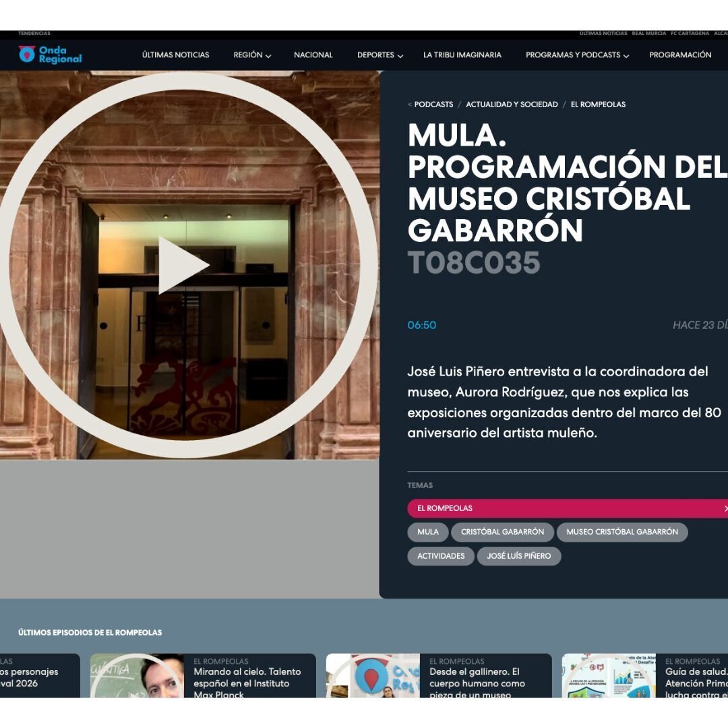The width and height of the screenshot is (728, 728).
Task: Open the Mirando al cielo episode thumbnail
Action: [137, 675]
